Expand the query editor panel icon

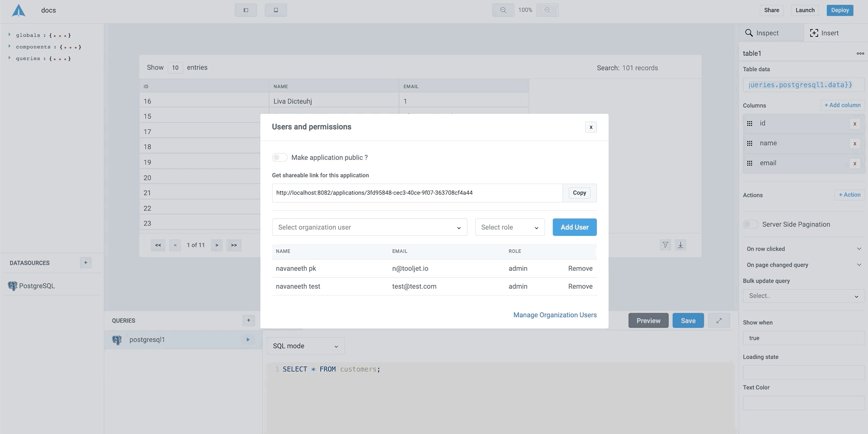[x=719, y=321]
